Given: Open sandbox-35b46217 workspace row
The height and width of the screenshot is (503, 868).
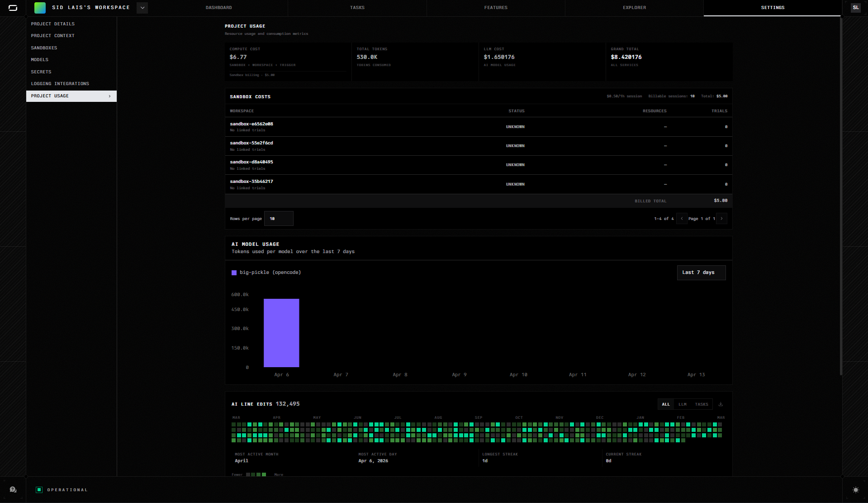Looking at the screenshot, I should (x=479, y=184).
